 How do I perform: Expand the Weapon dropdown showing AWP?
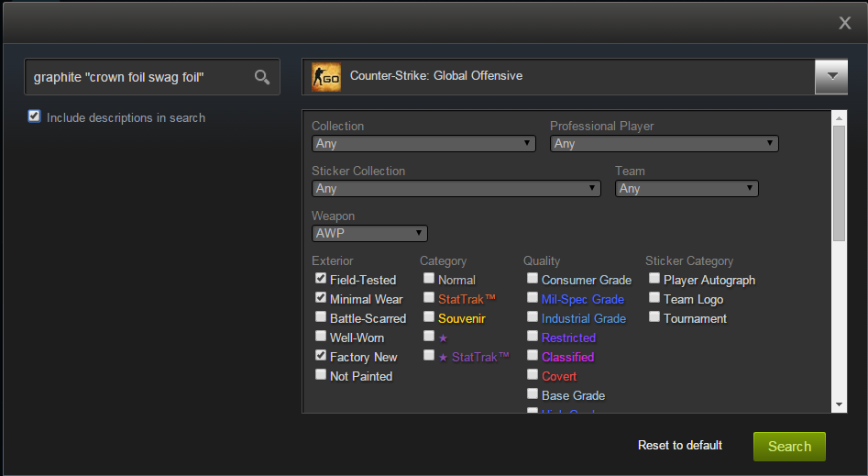(369, 234)
